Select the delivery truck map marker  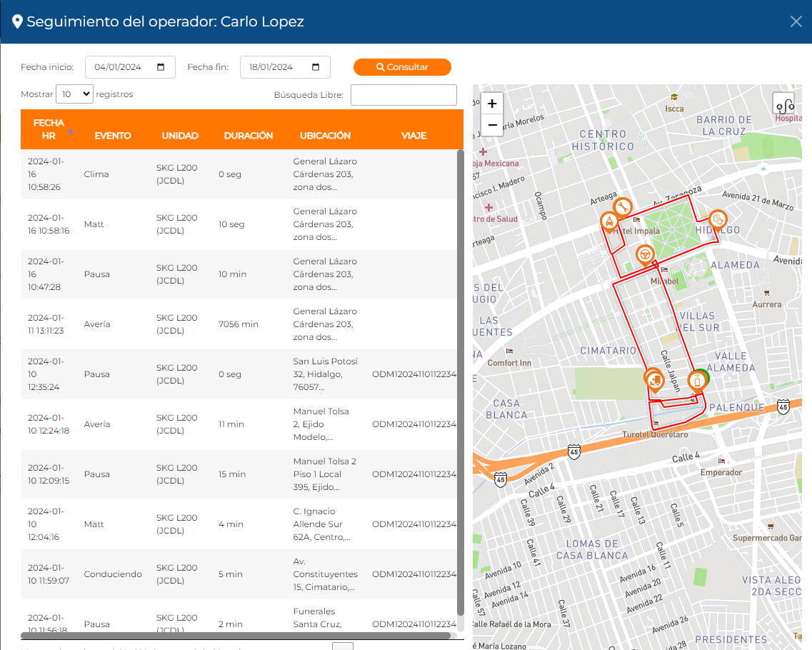pyautogui.click(x=653, y=381)
